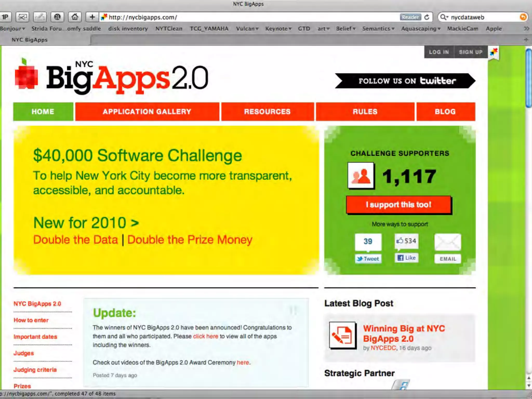Open the Application Gallery navigation tab
Image resolution: width=532 pixels, height=399 pixels.
click(x=147, y=112)
